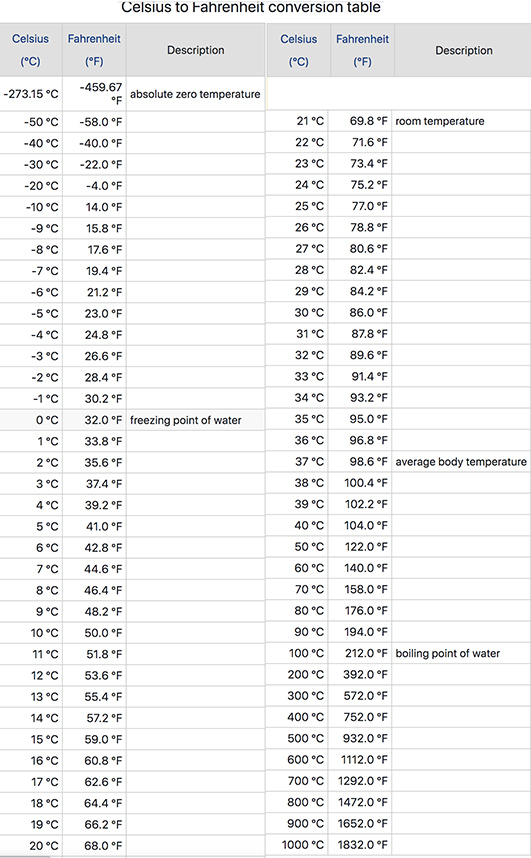Click the 98.6 °F cell
Image resolution: width=531 pixels, height=858 pixels.
(x=360, y=462)
